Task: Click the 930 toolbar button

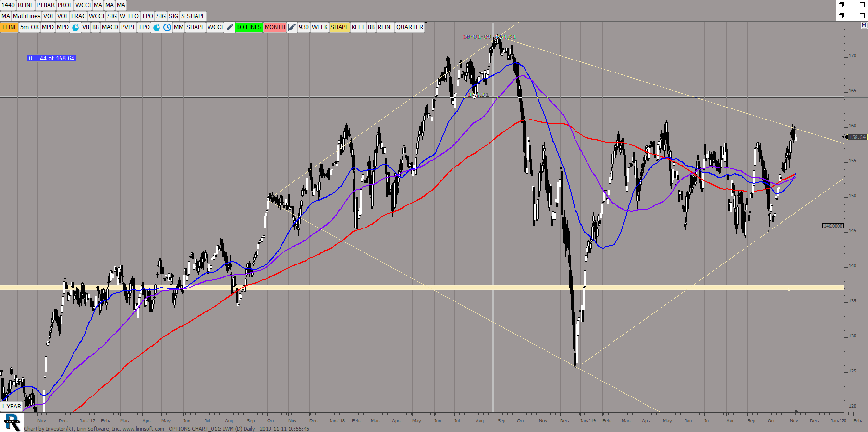Action: (304, 27)
